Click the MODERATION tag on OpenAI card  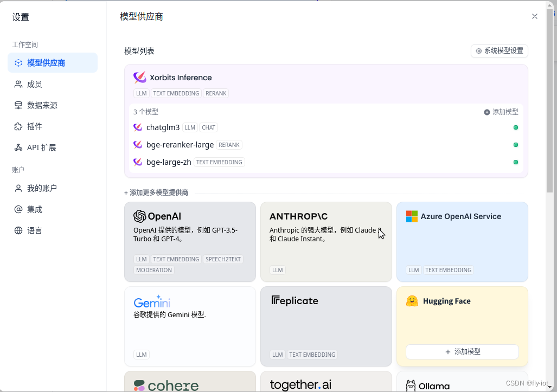click(154, 270)
